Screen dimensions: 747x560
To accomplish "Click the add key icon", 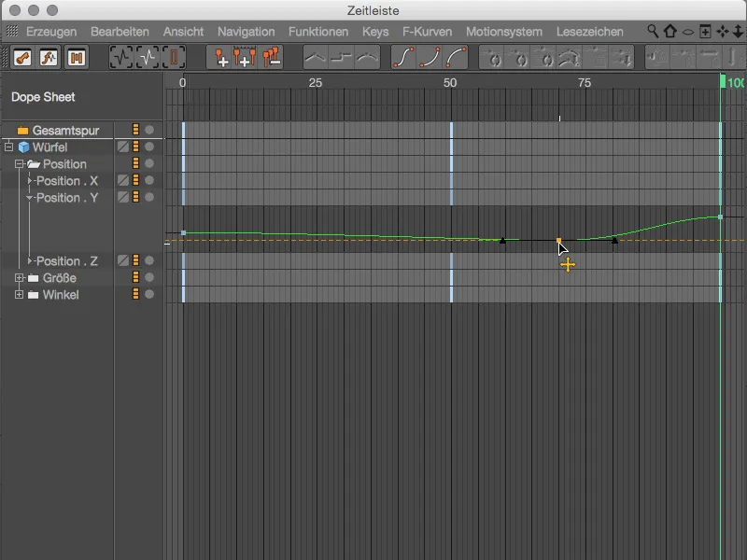I will click(x=220, y=58).
